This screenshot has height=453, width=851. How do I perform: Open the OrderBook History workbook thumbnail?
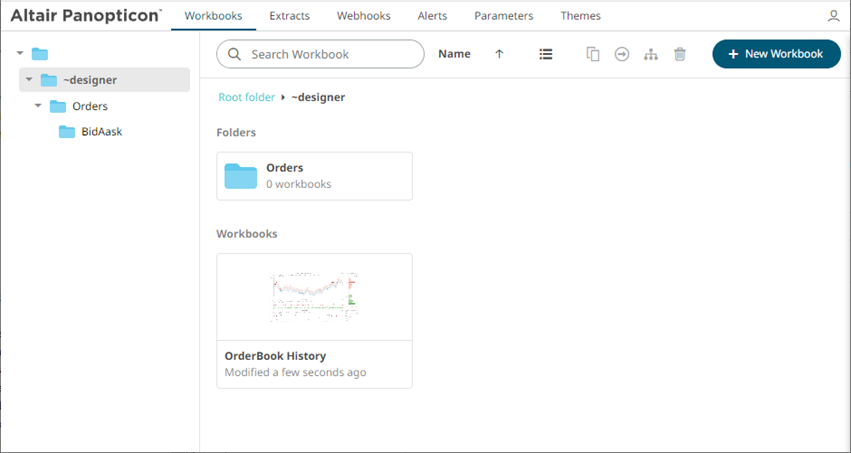pyautogui.click(x=314, y=297)
